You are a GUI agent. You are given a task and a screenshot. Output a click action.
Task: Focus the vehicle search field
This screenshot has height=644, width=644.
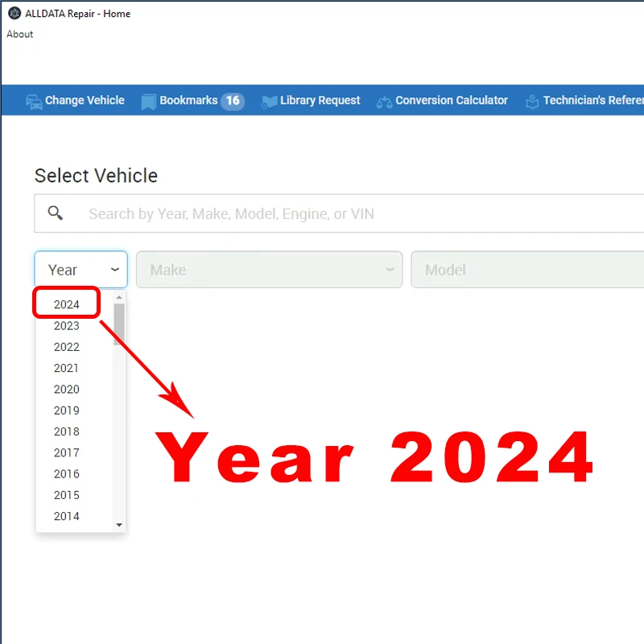[339, 213]
